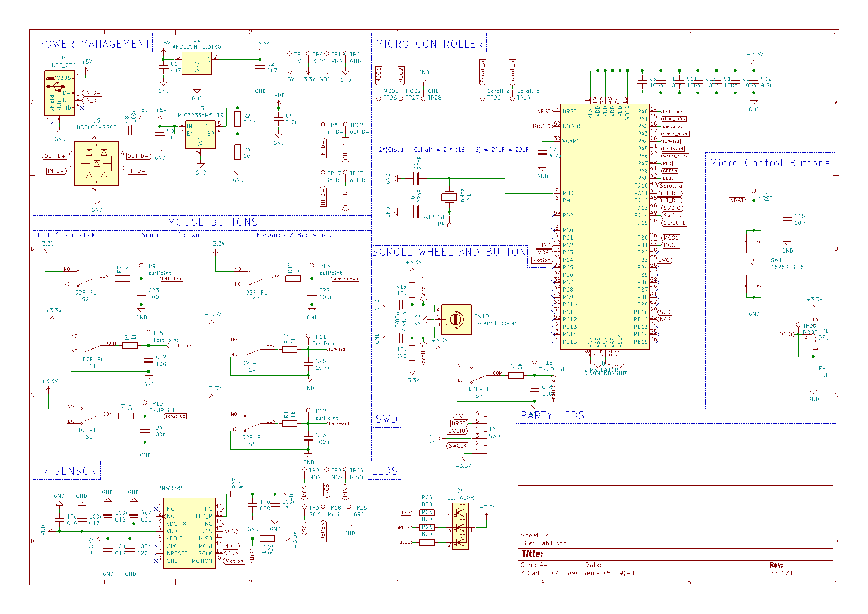Image resolution: width=868 pixels, height=614 pixels.
Task: Select the wheel_click label on pin PA6
Action: (675, 156)
